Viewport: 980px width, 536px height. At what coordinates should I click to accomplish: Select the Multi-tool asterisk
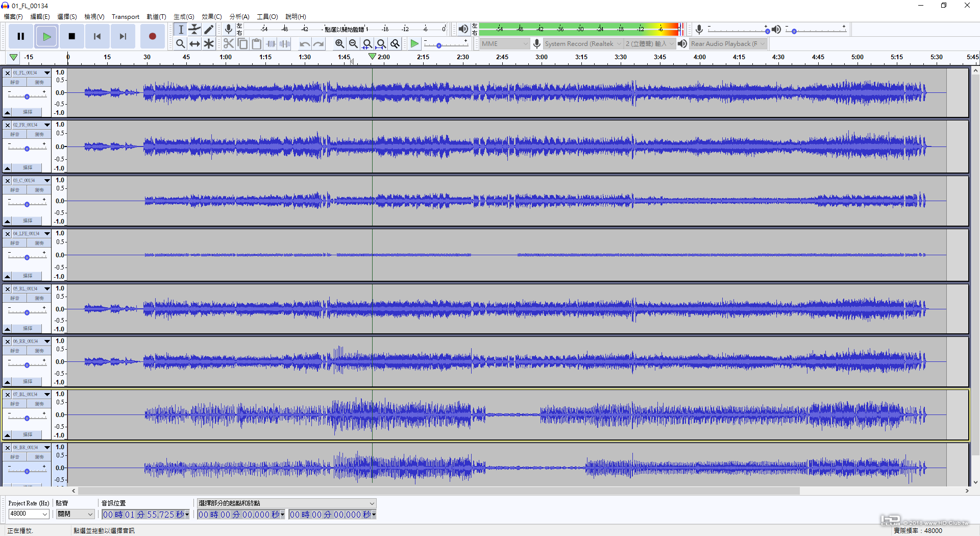click(209, 44)
